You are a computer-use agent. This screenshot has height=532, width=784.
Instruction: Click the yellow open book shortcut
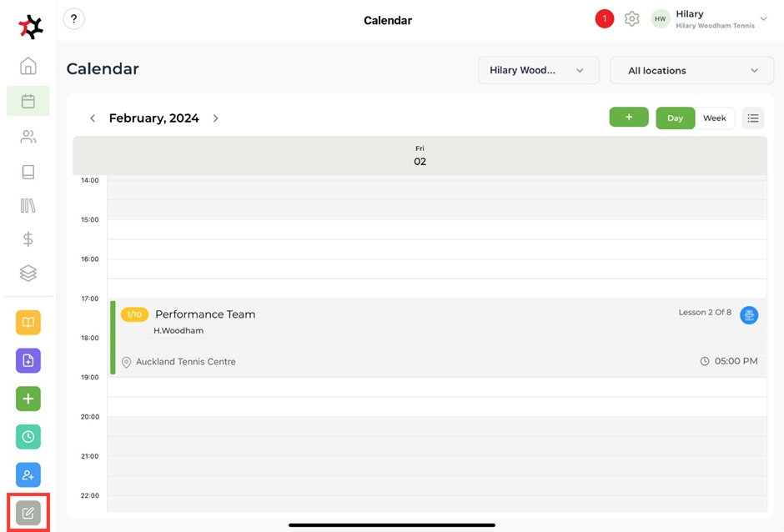(28, 323)
